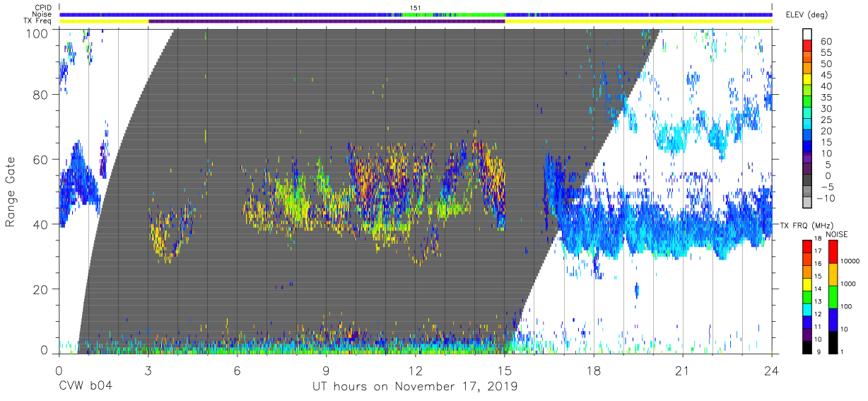The width and height of the screenshot is (868, 401).
Task: Click the '24' hour tick on the UT axis
Action: pos(772,369)
